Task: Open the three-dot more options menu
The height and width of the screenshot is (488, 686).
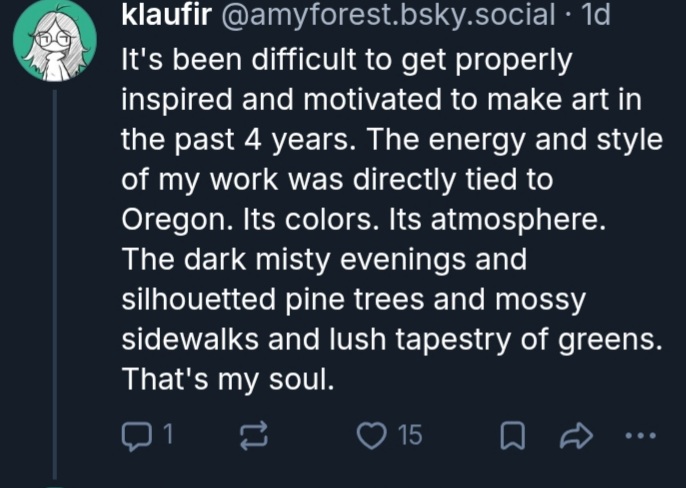Action: tap(640, 434)
